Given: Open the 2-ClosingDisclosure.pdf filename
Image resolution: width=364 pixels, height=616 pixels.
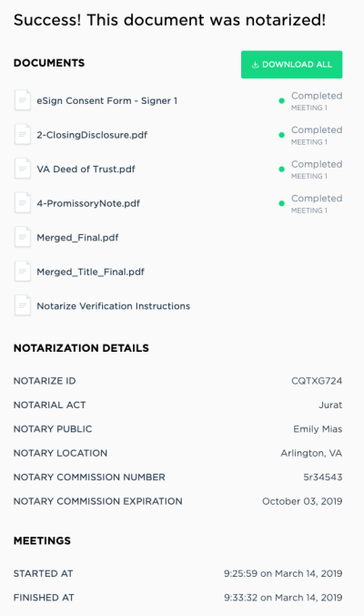Looking at the screenshot, I should coord(92,135).
